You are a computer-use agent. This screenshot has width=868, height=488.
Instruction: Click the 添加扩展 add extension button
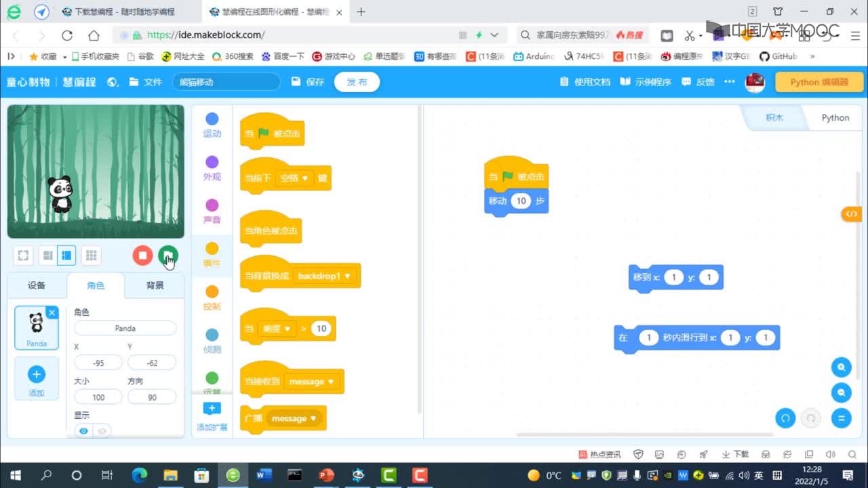point(212,416)
